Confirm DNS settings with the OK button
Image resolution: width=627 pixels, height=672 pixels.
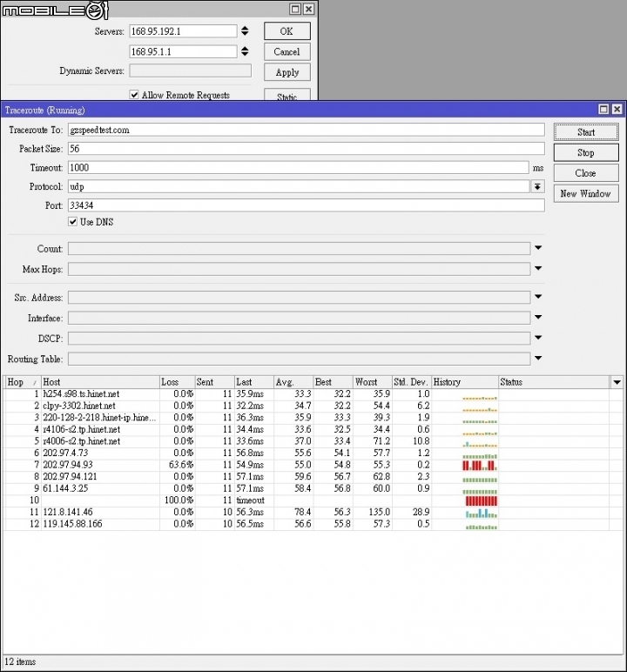click(287, 31)
